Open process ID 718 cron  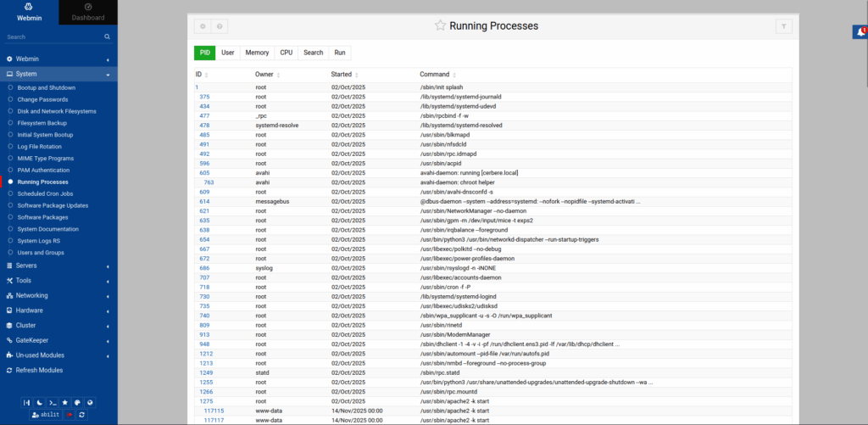(204, 287)
